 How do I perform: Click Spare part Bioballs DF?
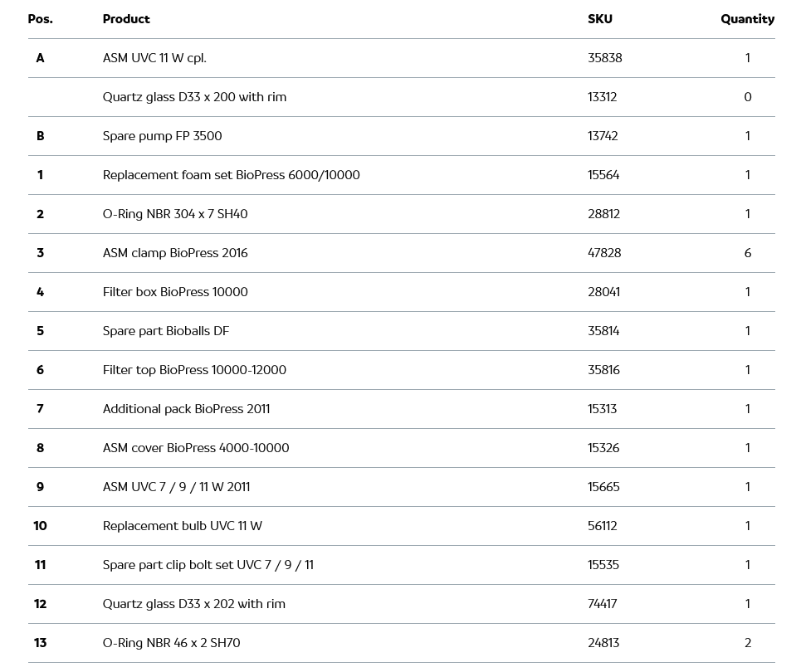pos(165,331)
